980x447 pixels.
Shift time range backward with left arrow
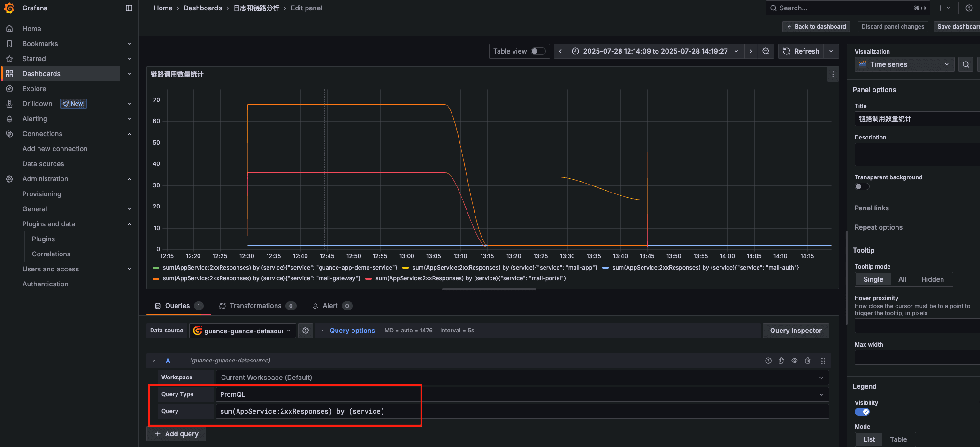point(560,51)
